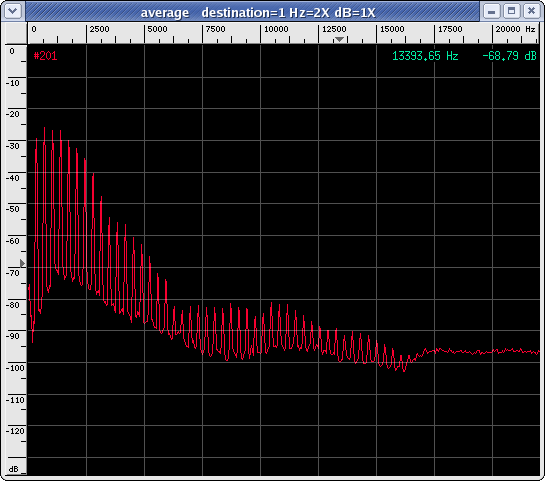Click the frequency cursor marker triangle
Screen dimensions: 545x481
pyautogui.click(x=339, y=39)
